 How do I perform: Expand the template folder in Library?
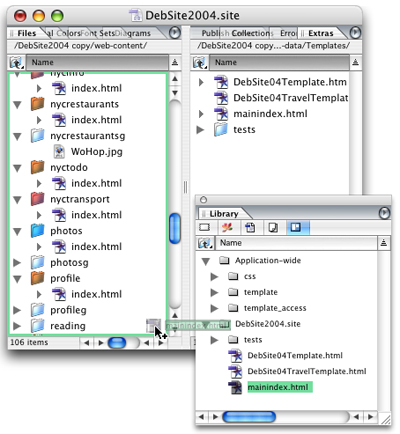coord(214,292)
